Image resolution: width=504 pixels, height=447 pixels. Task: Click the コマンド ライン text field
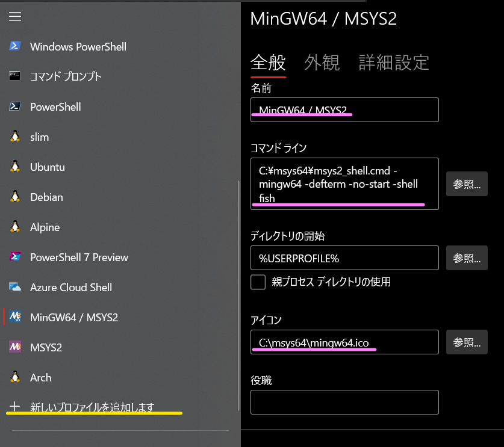(x=344, y=183)
